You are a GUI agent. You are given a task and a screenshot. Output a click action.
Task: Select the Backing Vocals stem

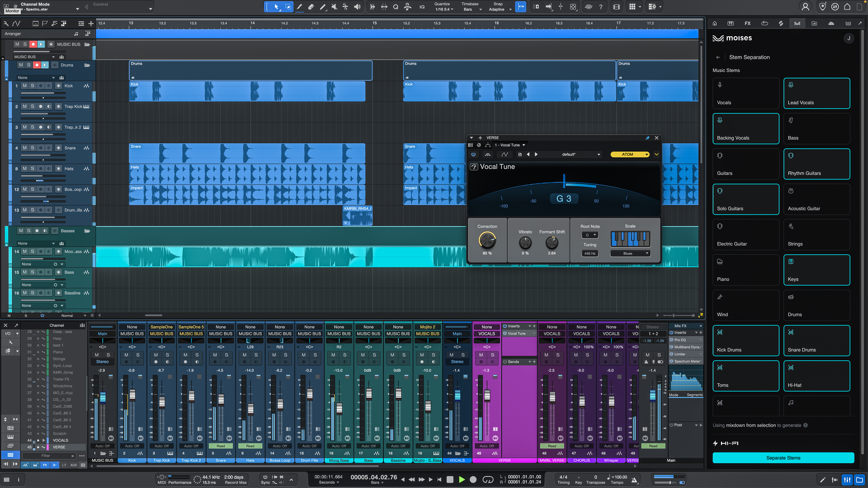pyautogui.click(x=746, y=129)
